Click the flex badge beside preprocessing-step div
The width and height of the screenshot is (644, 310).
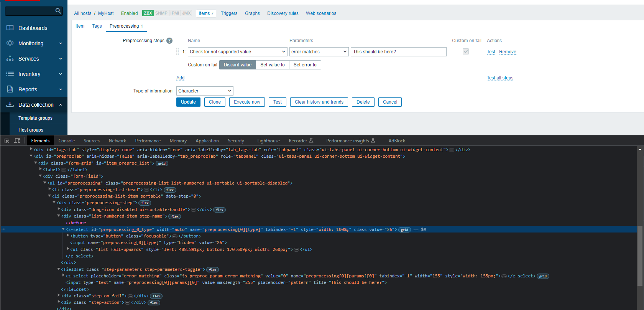(145, 203)
